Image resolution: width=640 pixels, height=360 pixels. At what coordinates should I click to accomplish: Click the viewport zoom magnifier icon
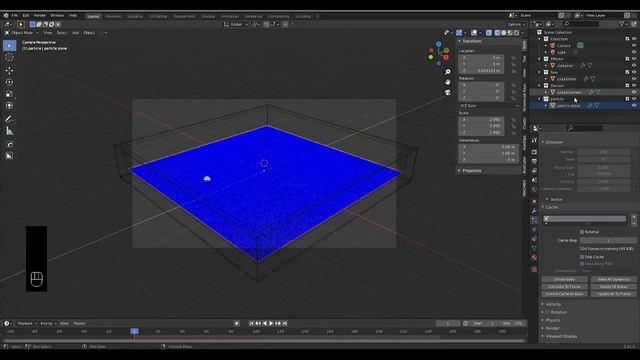click(448, 72)
